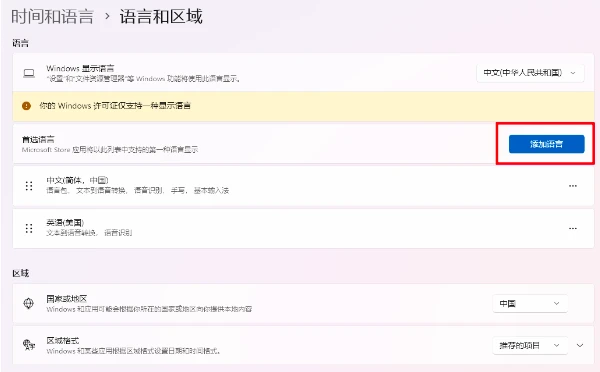The width and height of the screenshot is (600, 372).
Task: Click the 区域 section heading
Action: 21,273
